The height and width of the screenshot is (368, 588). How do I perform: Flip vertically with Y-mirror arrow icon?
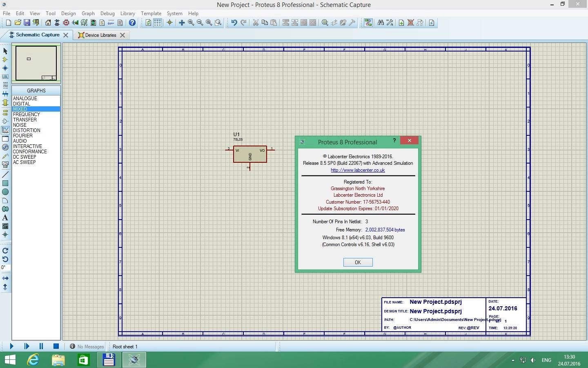5,287
